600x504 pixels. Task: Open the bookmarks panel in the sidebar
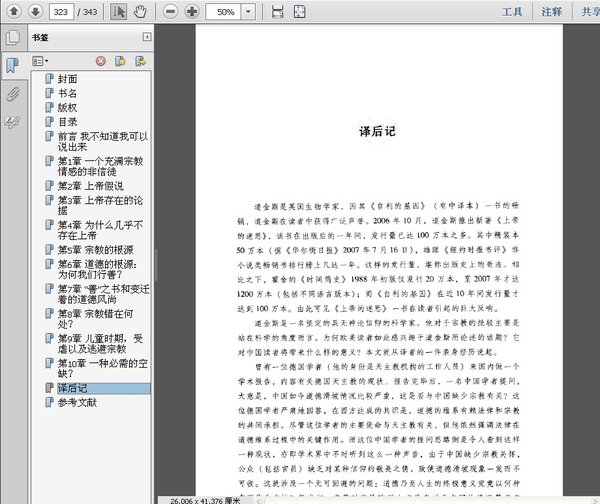(x=13, y=65)
